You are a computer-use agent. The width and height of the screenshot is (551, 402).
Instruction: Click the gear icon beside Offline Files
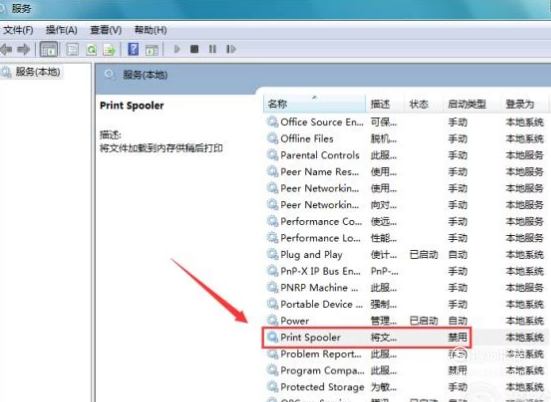[272, 138]
